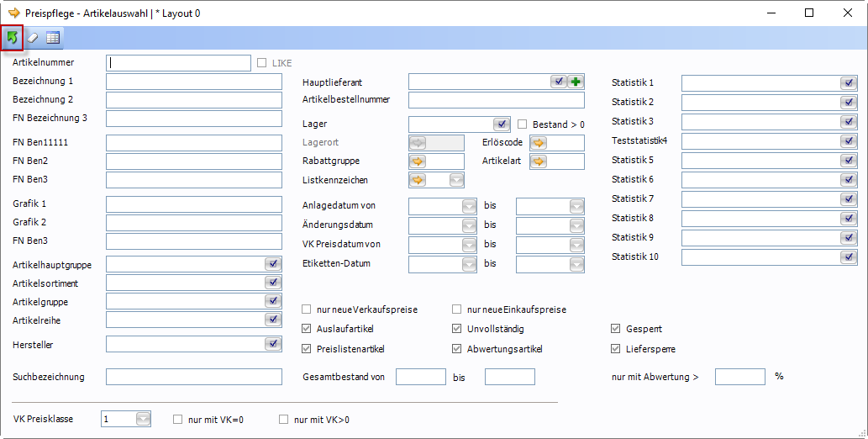Screen dimensions: 868x439
Task: Click into the Suchbezeichnung input field
Action: [x=193, y=377]
